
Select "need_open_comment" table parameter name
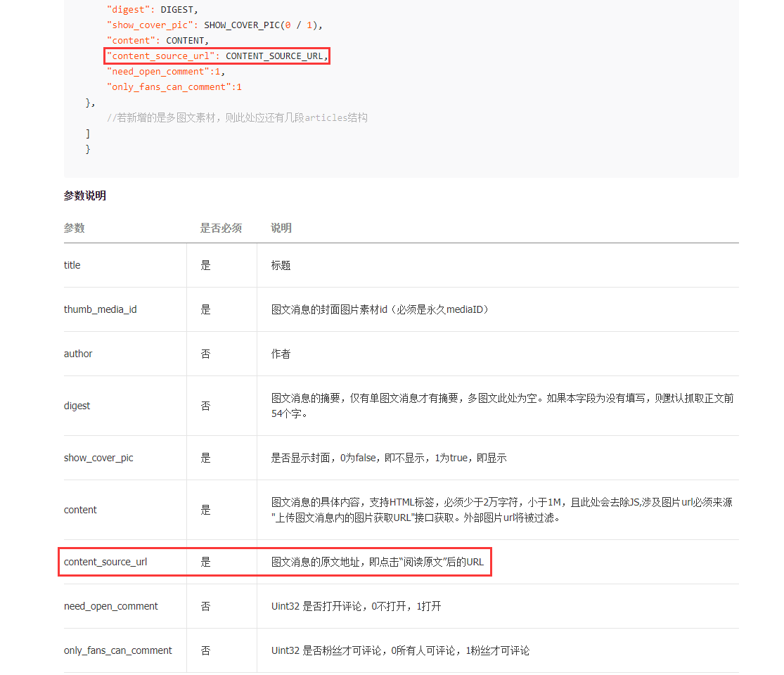(x=111, y=606)
